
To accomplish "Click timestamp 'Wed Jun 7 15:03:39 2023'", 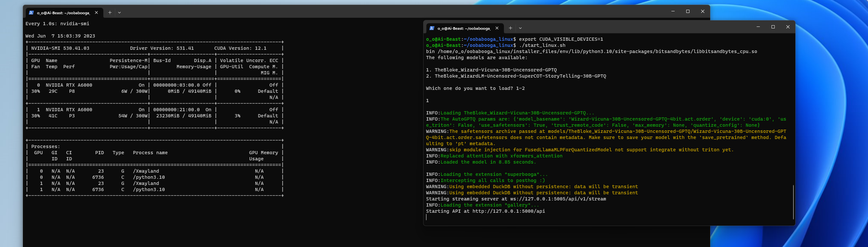I will pyautogui.click(x=60, y=36).
